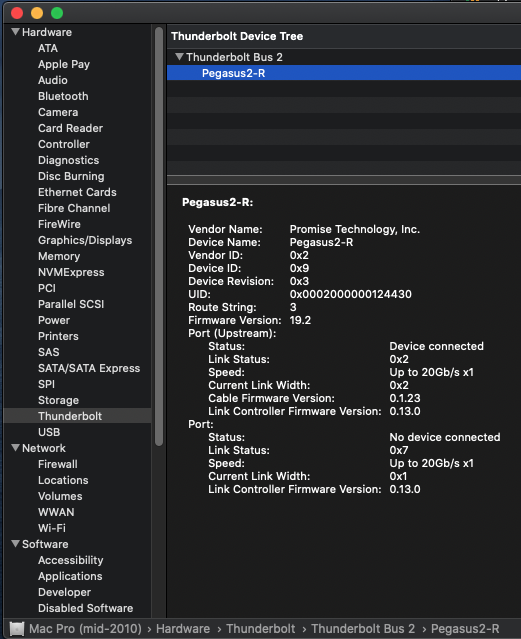The height and width of the screenshot is (639, 521).
Task: Open NVMExpress entry
Action: click(71, 272)
